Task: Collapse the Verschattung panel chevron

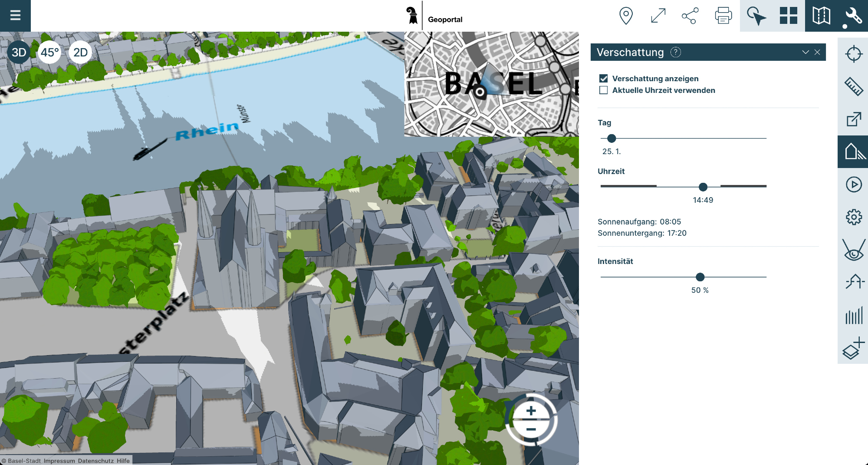Action: coord(806,52)
